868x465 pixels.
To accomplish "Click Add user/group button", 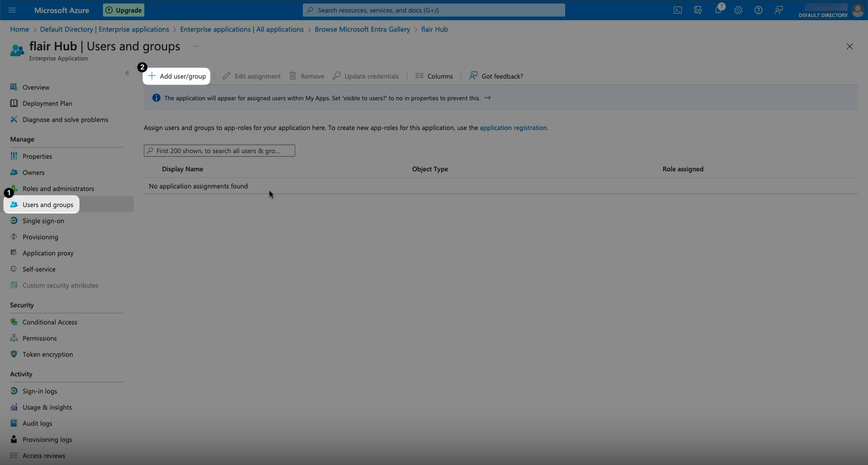I will (x=177, y=76).
